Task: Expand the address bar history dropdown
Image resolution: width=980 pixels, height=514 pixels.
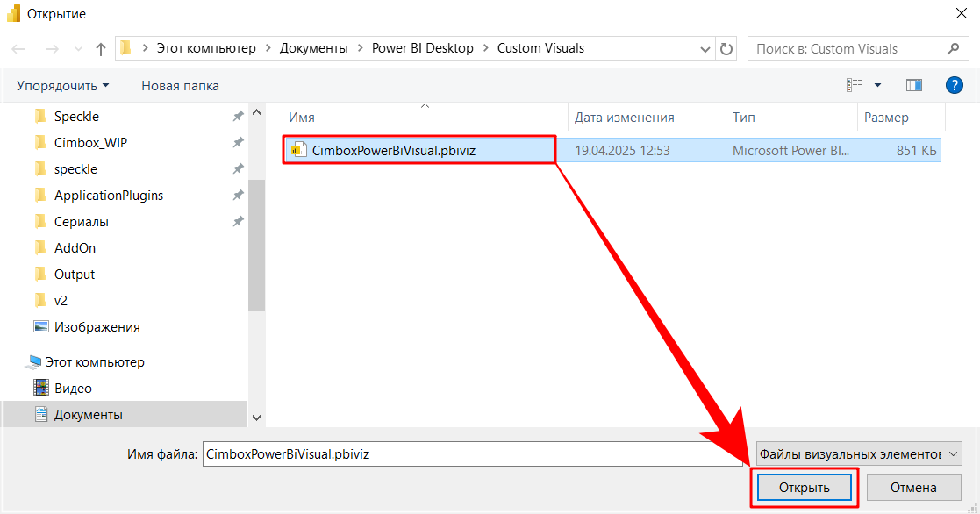Action: click(705, 49)
